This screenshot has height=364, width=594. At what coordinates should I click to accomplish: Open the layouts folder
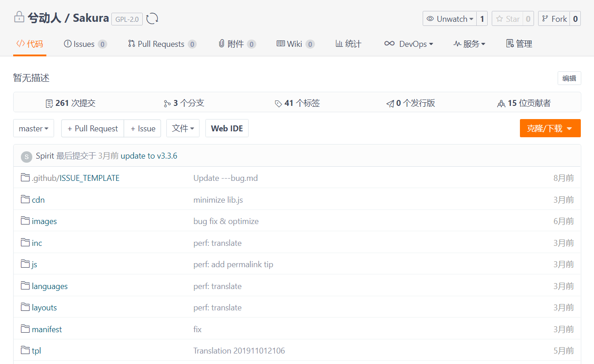pos(44,308)
